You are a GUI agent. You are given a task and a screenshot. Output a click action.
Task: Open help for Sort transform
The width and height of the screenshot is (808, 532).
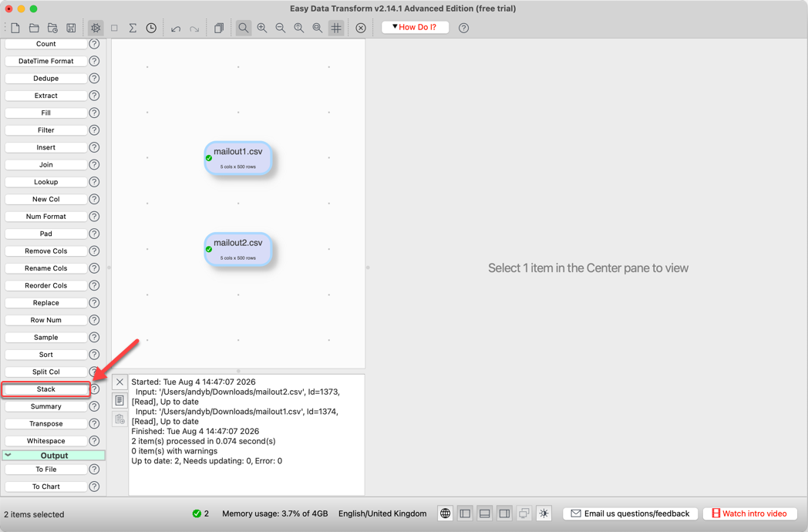(x=94, y=355)
